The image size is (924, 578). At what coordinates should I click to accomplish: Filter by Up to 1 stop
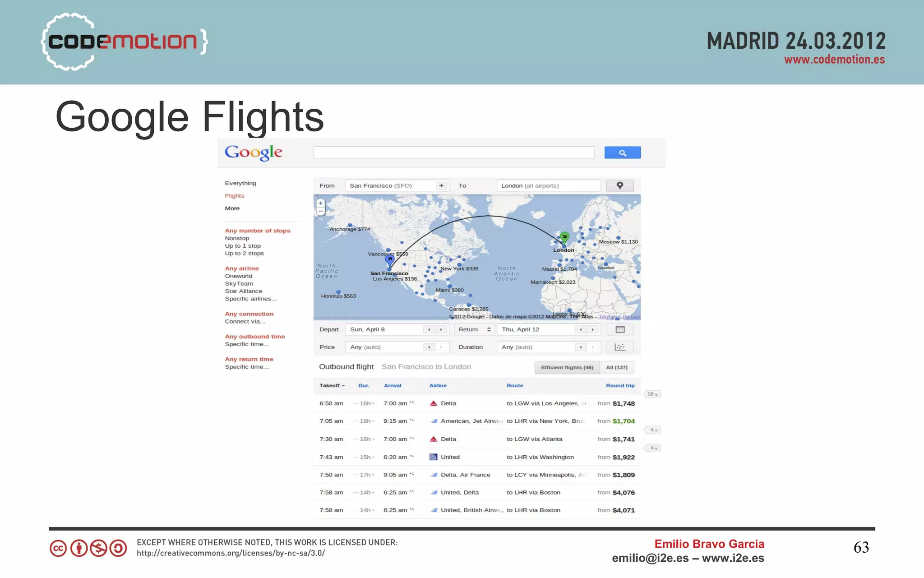coord(243,246)
